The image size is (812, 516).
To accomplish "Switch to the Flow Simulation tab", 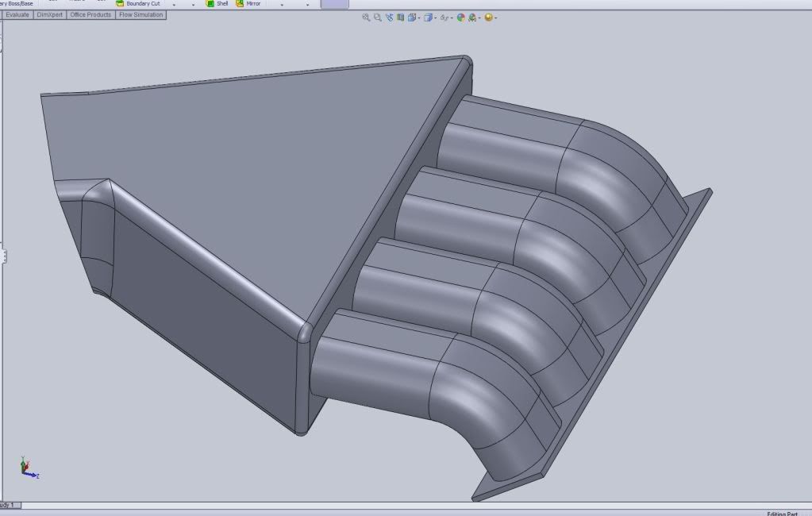I will [x=140, y=15].
